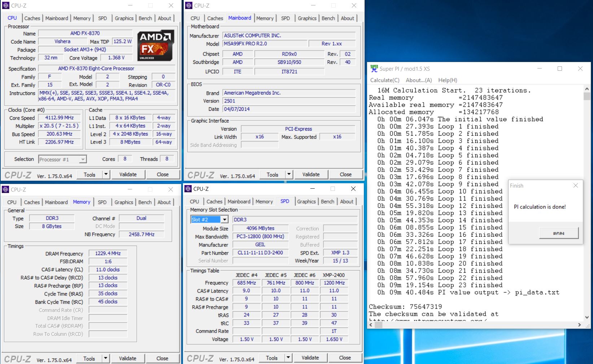Click the Super PI title bar icon
This screenshot has width=593, height=364.
click(374, 69)
